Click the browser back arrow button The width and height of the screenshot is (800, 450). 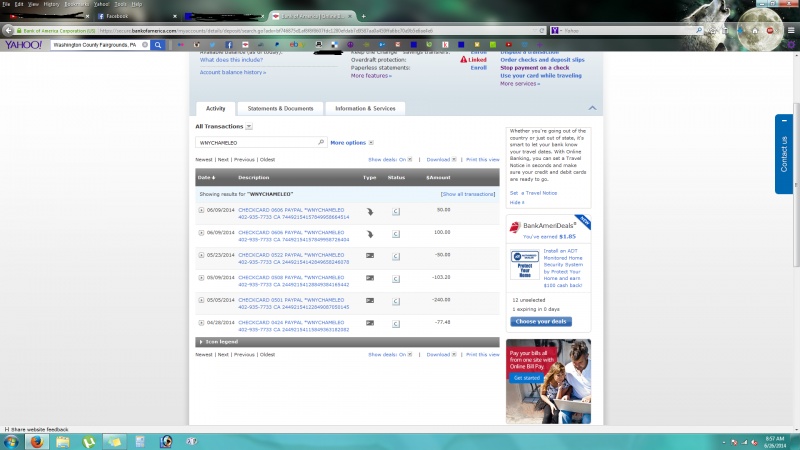pos(8,31)
